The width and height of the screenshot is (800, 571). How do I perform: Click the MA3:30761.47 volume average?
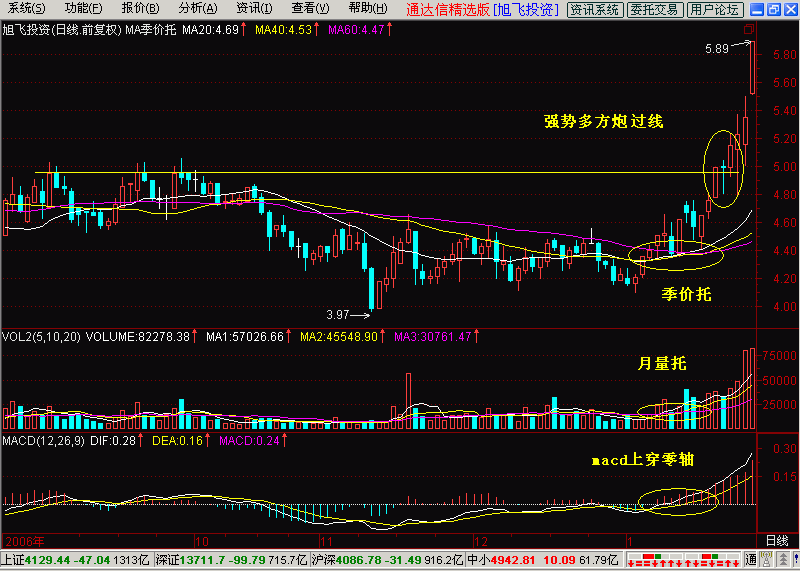(433, 337)
